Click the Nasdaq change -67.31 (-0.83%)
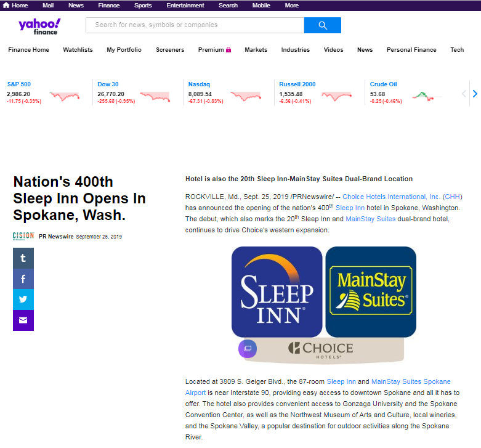 (206, 101)
